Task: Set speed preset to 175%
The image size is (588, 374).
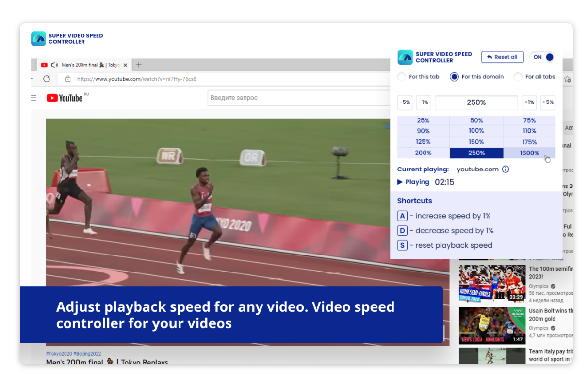Action: [530, 142]
